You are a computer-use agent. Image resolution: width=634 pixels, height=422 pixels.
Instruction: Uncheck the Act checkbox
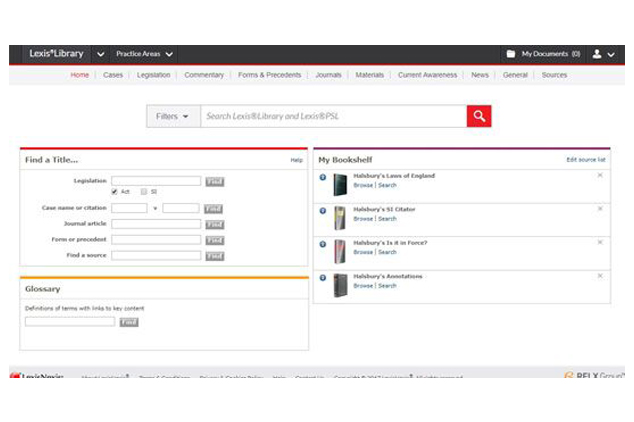pyautogui.click(x=116, y=191)
